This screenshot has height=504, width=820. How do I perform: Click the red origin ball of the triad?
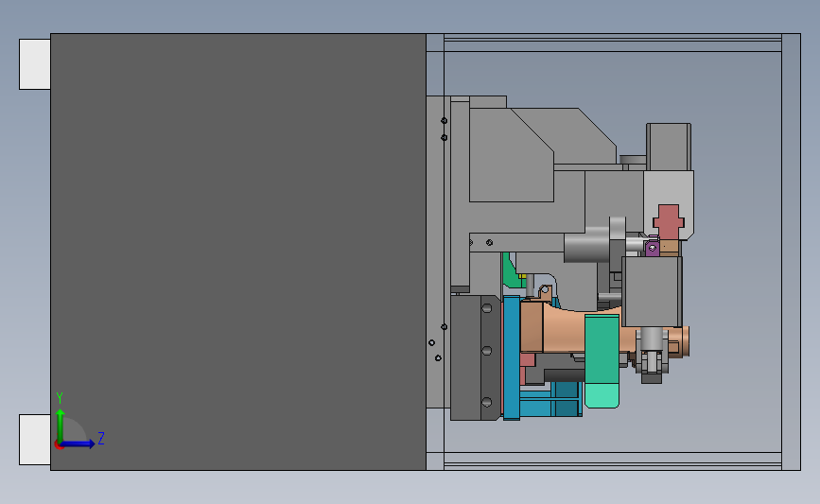point(59,445)
